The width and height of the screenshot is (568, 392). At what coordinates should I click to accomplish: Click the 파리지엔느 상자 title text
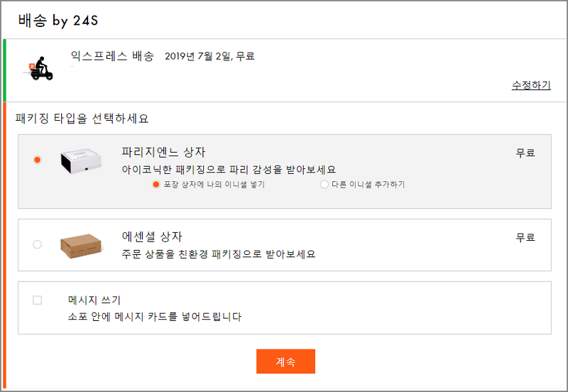(164, 152)
